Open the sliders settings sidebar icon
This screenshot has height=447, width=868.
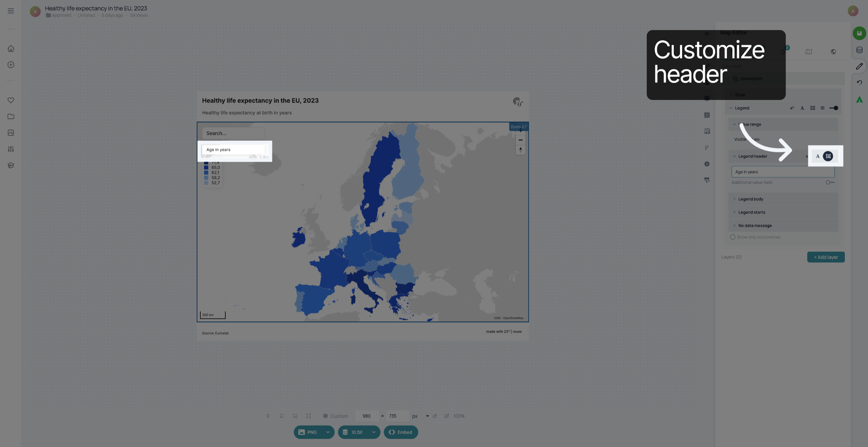[x=11, y=149]
